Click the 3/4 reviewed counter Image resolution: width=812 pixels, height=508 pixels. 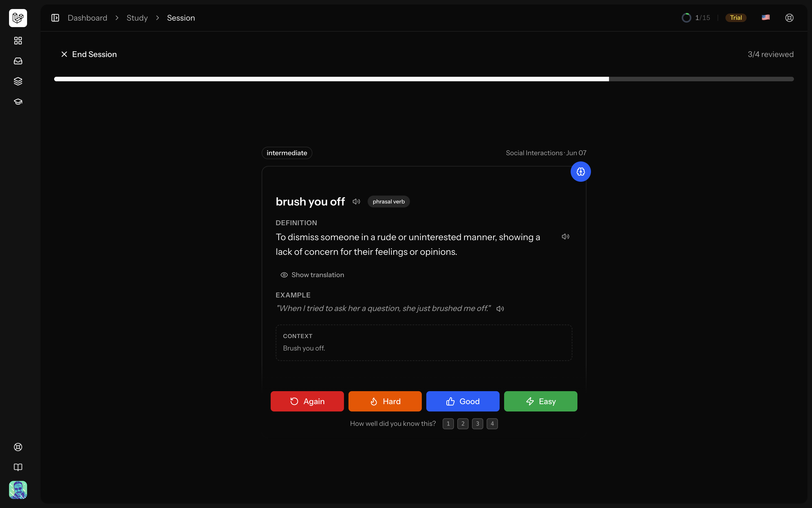770,54
